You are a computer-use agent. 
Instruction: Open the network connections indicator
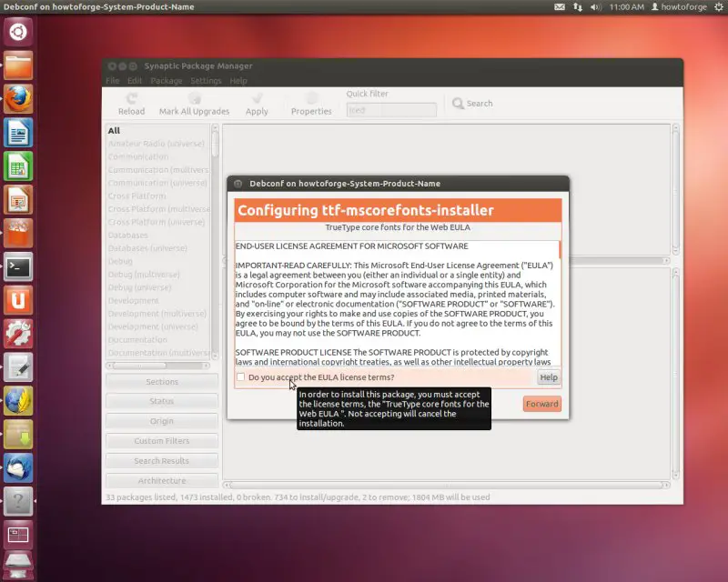point(578,7)
